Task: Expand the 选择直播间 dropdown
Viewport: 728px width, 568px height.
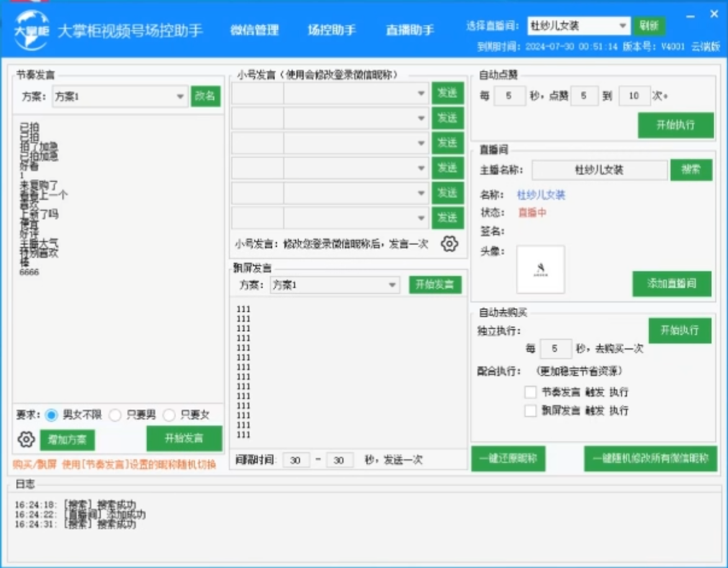Action: pos(623,26)
